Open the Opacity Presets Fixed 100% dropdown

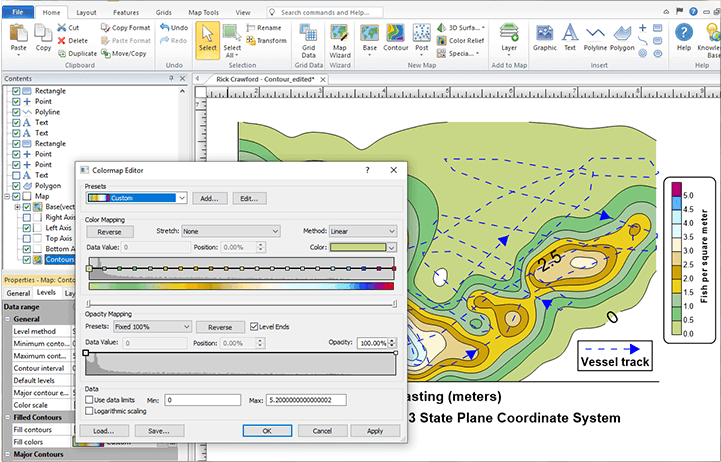click(153, 326)
